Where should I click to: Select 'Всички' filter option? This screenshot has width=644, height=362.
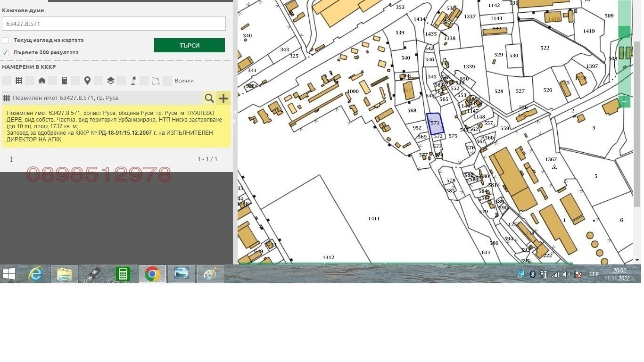184,81
